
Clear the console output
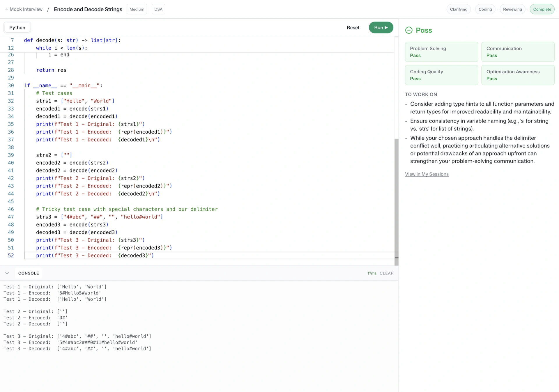(386, 273)
